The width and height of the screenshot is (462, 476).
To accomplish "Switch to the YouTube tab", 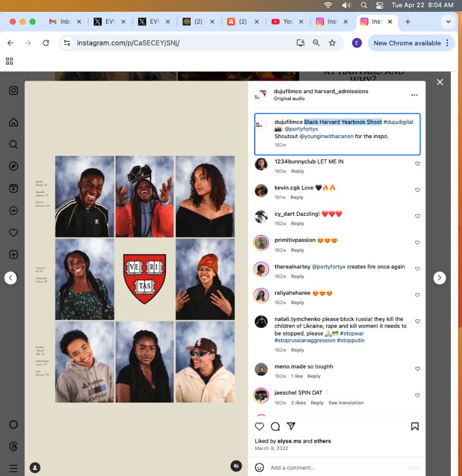I will [x=287, y=21].
